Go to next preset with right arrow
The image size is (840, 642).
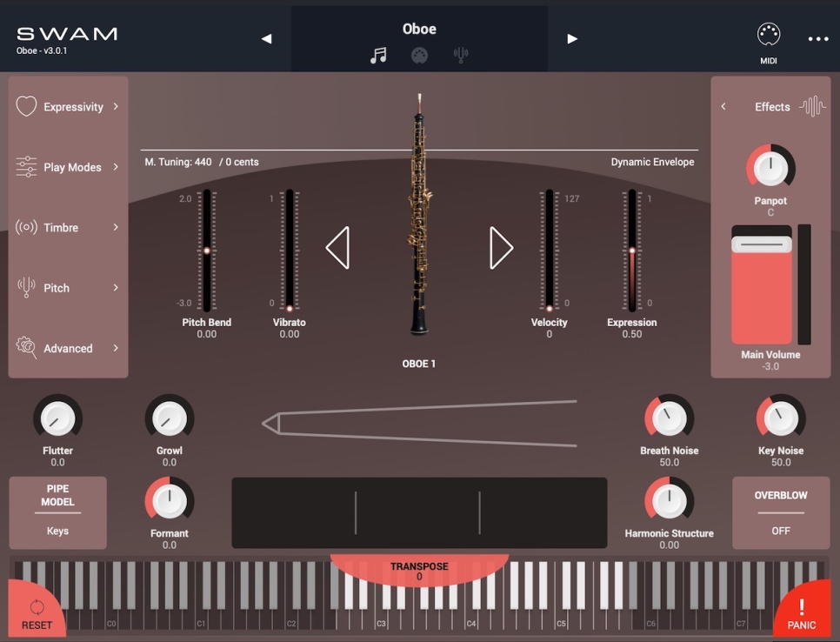[x=572, y=38]
